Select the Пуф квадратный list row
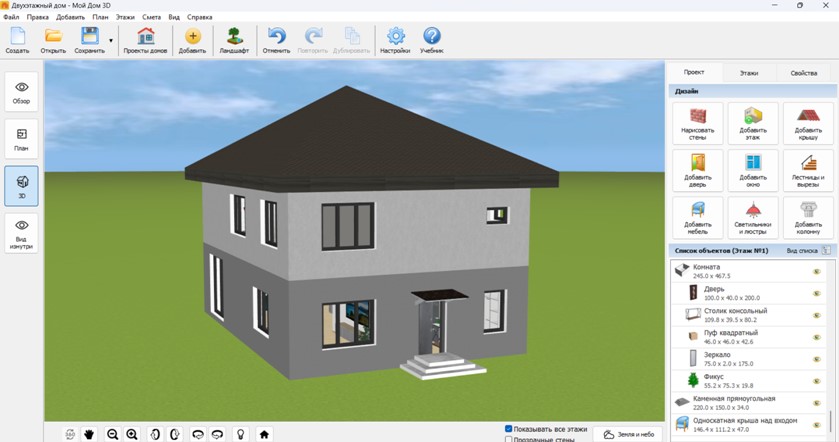 click(x=748, y=337)
